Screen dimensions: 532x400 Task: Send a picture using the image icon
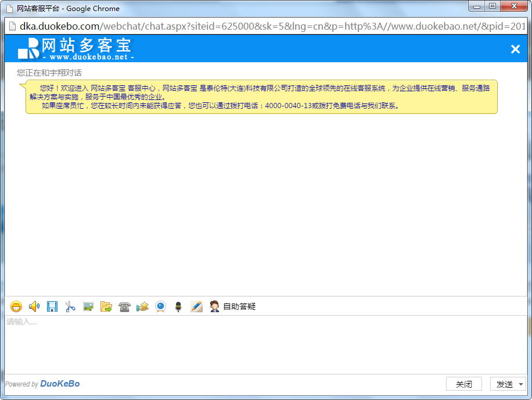click(88, 306)
